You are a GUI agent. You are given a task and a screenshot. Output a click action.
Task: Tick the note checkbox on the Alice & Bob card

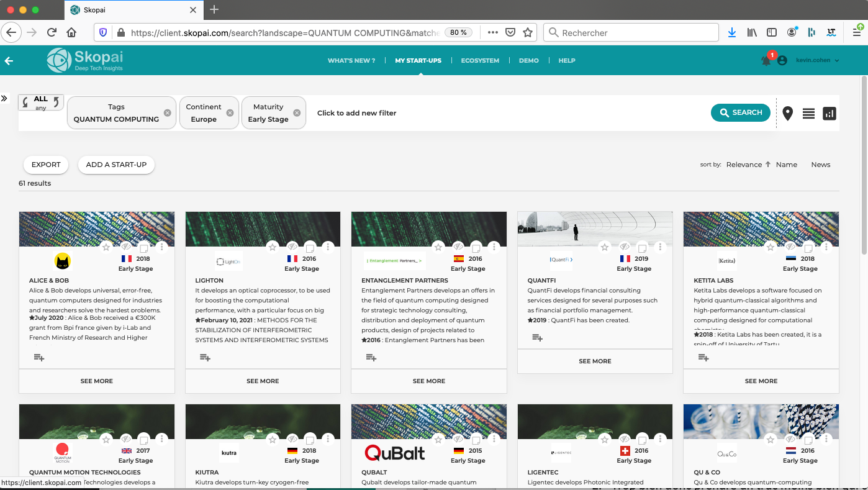click(x=143, y=248)
